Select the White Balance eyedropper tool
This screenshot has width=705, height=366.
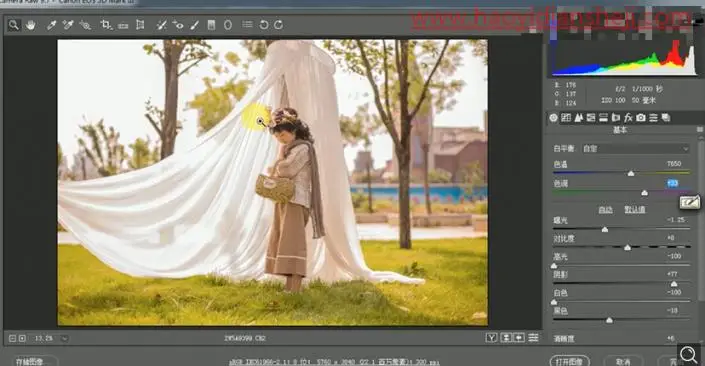pyautogui.click(x=51, y=25)
